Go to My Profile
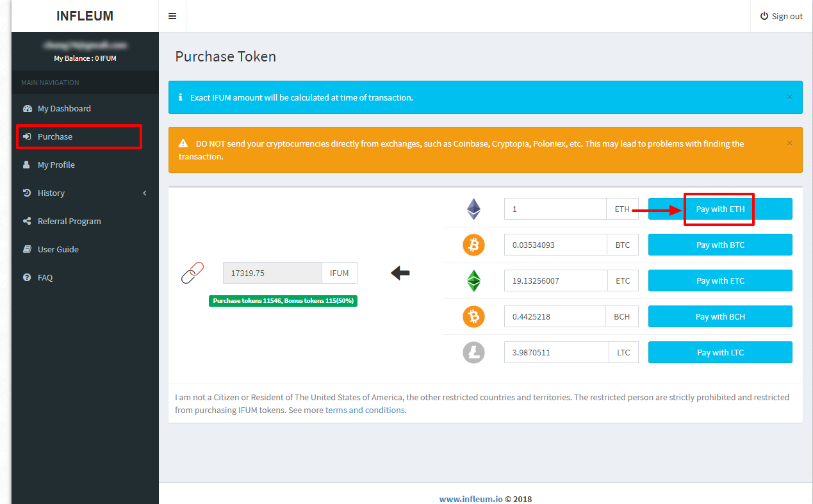The width and height of the screenshot is (813, 504). (x=85, y=165)
